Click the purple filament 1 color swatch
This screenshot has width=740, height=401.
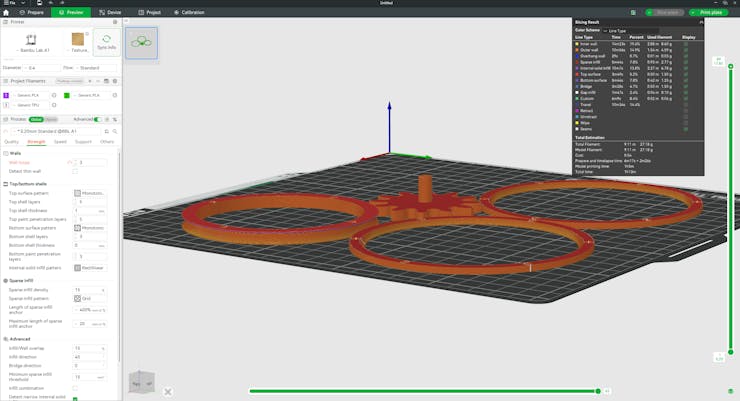6,95
